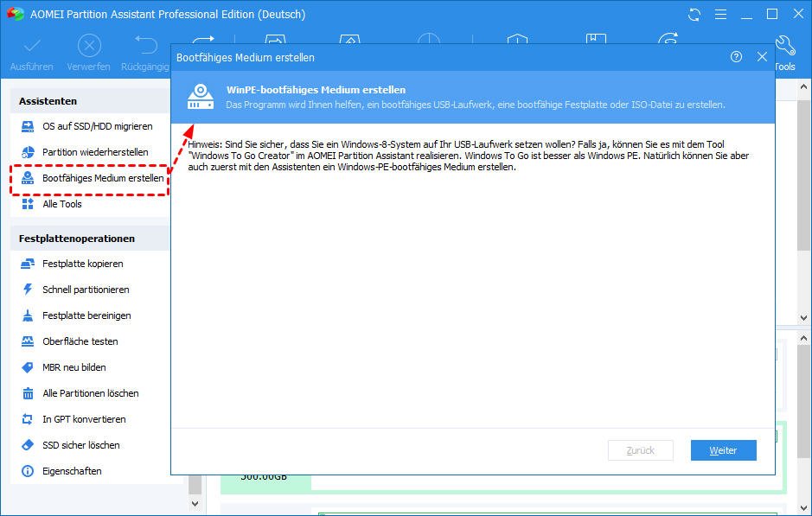Image resolution: width=812 pixels, height=516 pixels.
Task: Click the OS auf SSD/HDD migrieren icon
Action: (x=28, y=126)
